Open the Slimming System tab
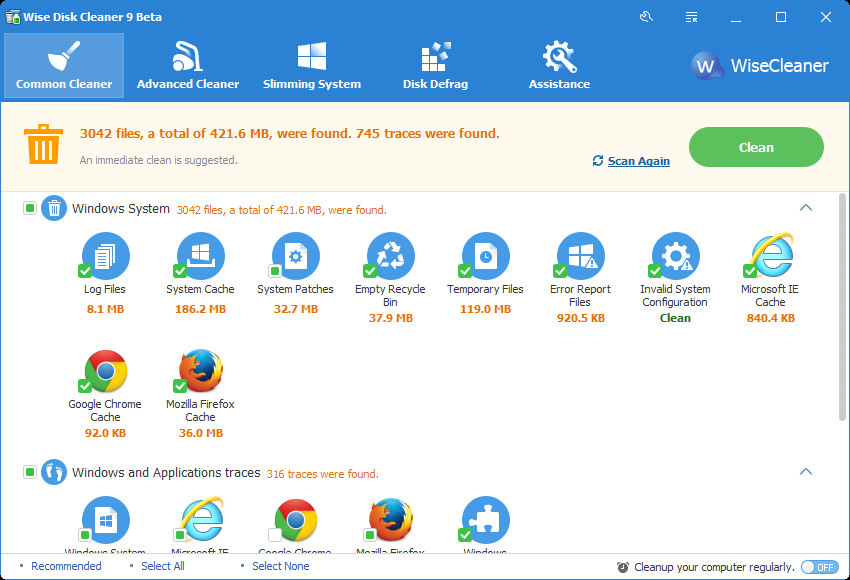Screen dimensions: 850x580 tap(312, 66)
